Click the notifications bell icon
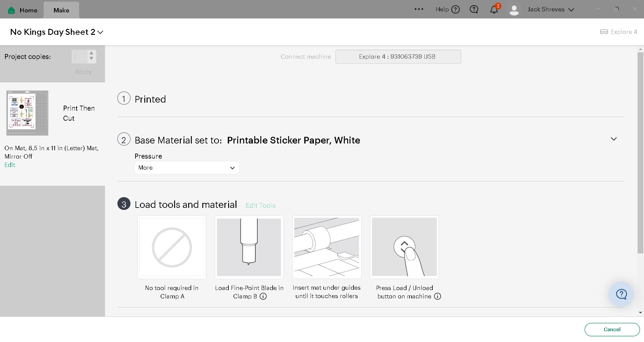644x342 pixels. point(494,10)
